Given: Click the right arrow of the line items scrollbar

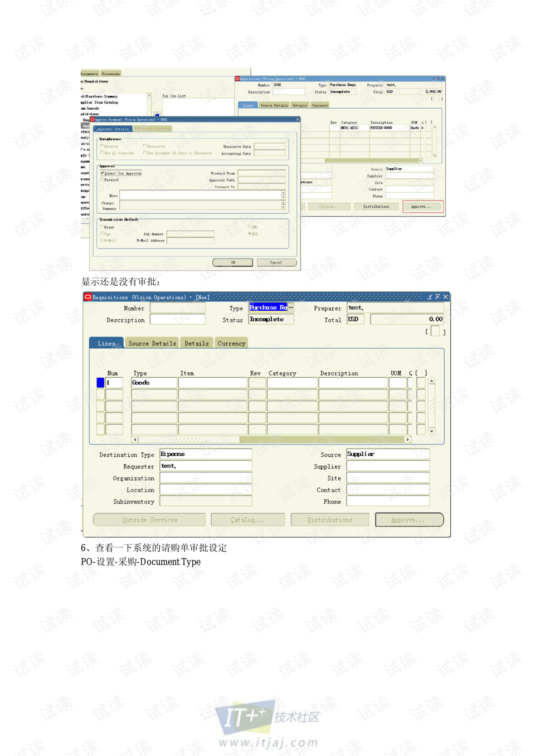Looking at the screenshot, I should coord(408,440).
